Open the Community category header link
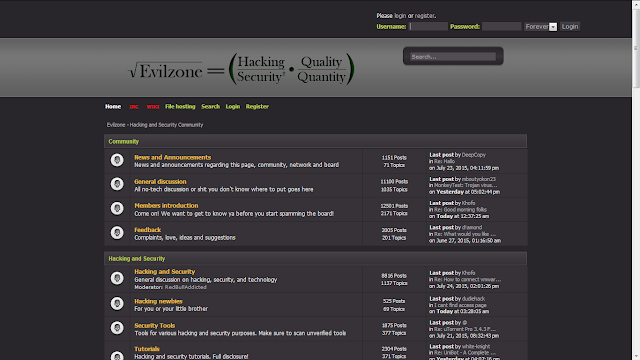 tap(124, 142)
